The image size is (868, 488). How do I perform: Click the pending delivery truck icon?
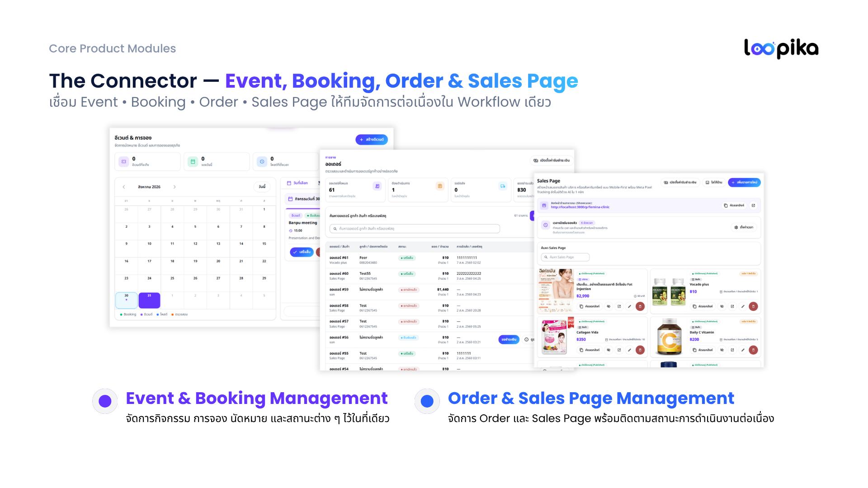(x=503, y=186)
